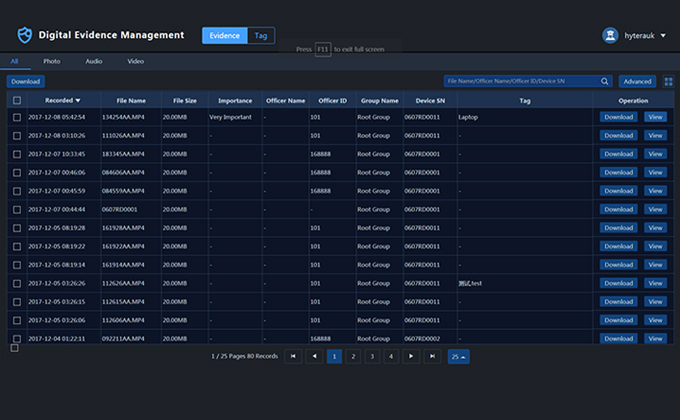Download the 161928AA.MP4 file
Viewport: 680px width, 420px height.
click(618, 227)
